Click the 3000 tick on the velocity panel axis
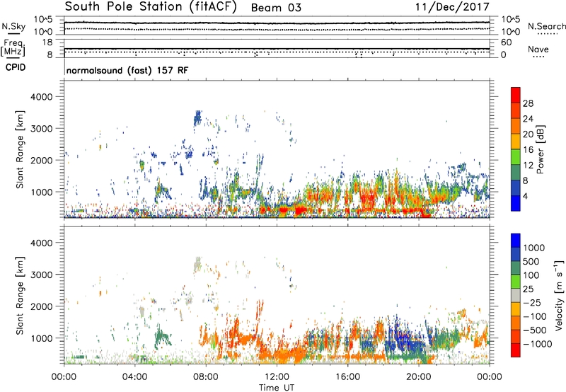 point(41,275)
